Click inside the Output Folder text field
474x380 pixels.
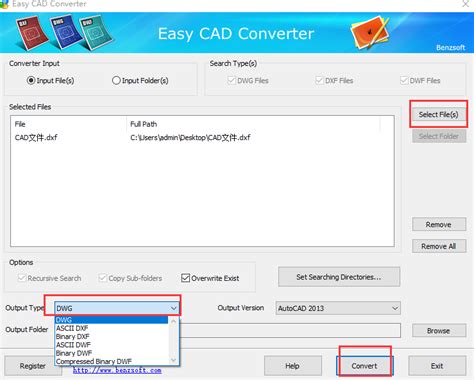point(290,330)
